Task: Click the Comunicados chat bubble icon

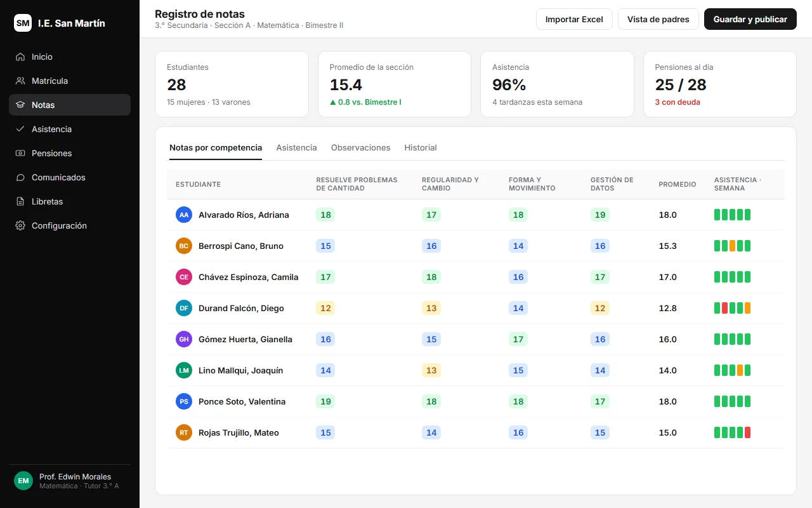Action: 20,177
